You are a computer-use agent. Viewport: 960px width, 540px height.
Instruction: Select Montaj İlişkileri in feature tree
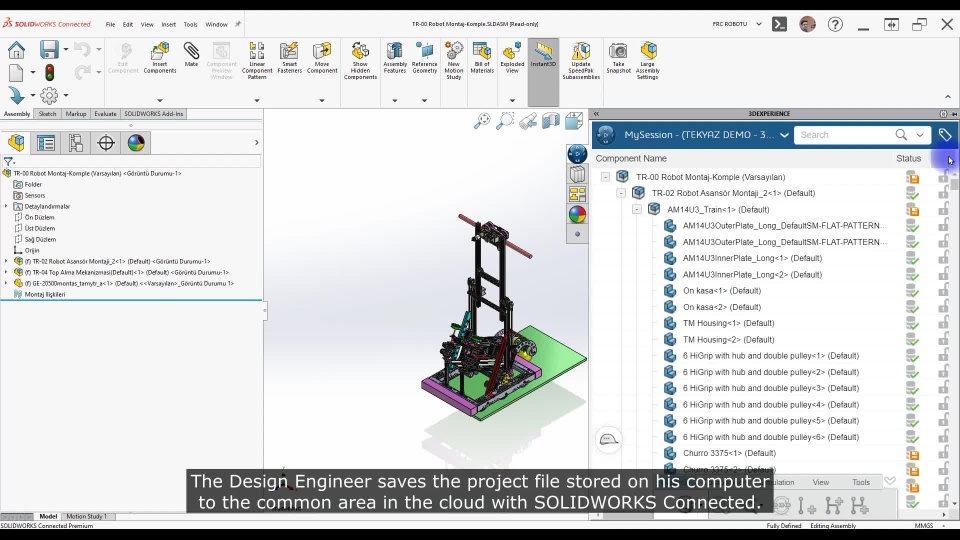click(x=45, y=294)
